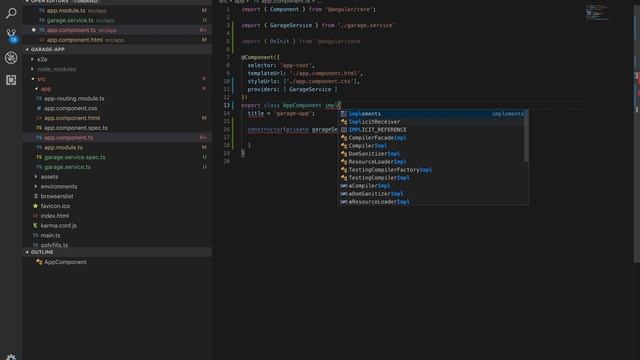
Task: Select AppComponent in the Outline
Action: 117,262
